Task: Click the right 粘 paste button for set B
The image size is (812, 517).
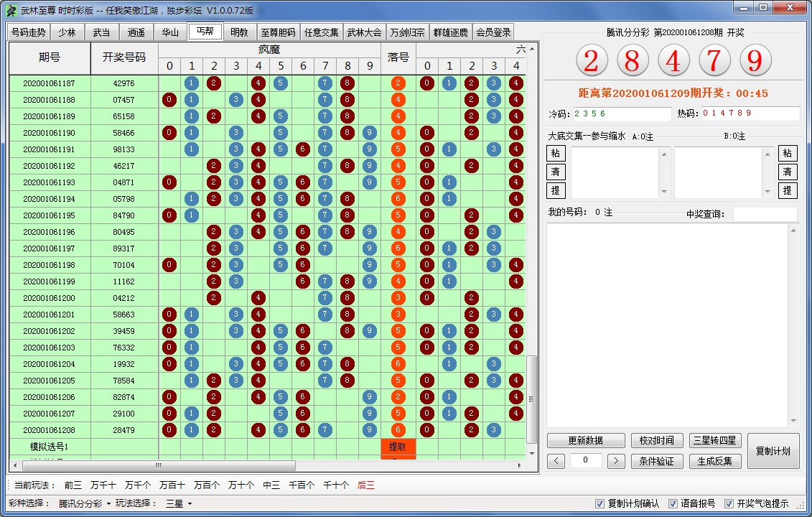Action: pyautogui.click(x=788, y=153)
